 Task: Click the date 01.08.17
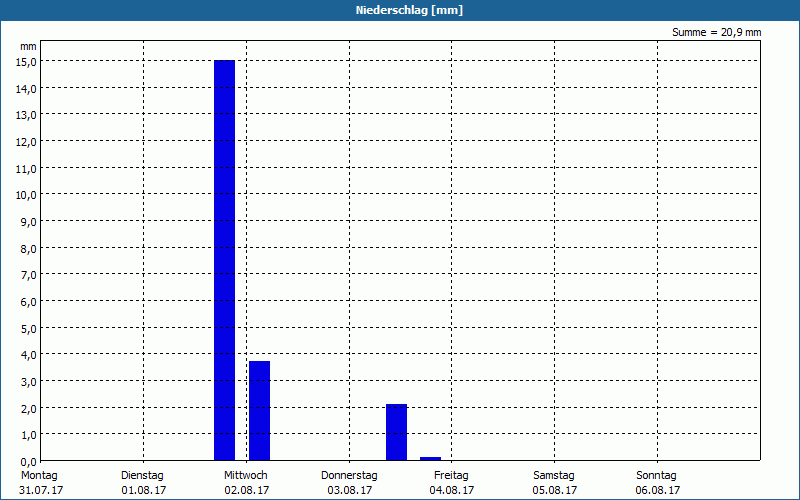pyautogui.click(x=143, y=490)
